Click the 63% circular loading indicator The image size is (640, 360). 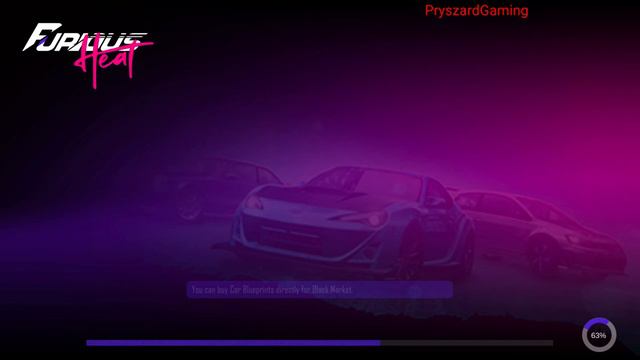pos(599,335)
